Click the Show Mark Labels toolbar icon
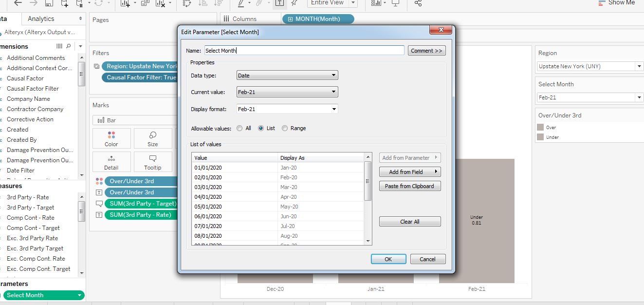Image resolution: width=644 pixels, height=305 pixels. point(280,3)
